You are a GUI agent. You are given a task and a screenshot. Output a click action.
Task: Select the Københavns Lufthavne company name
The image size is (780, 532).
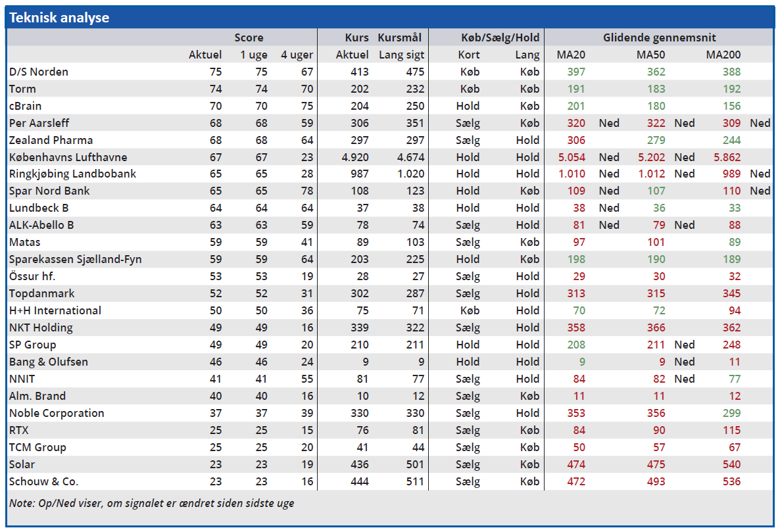(x=68, y=157)
